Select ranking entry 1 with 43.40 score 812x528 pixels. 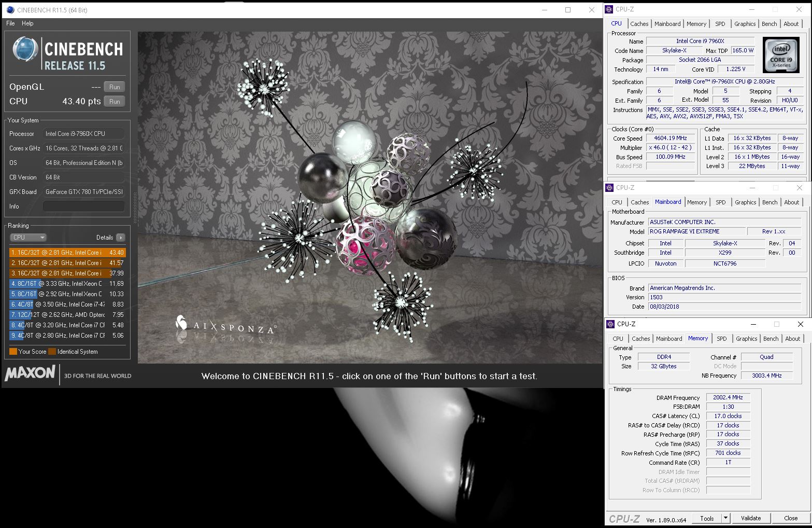67,253
